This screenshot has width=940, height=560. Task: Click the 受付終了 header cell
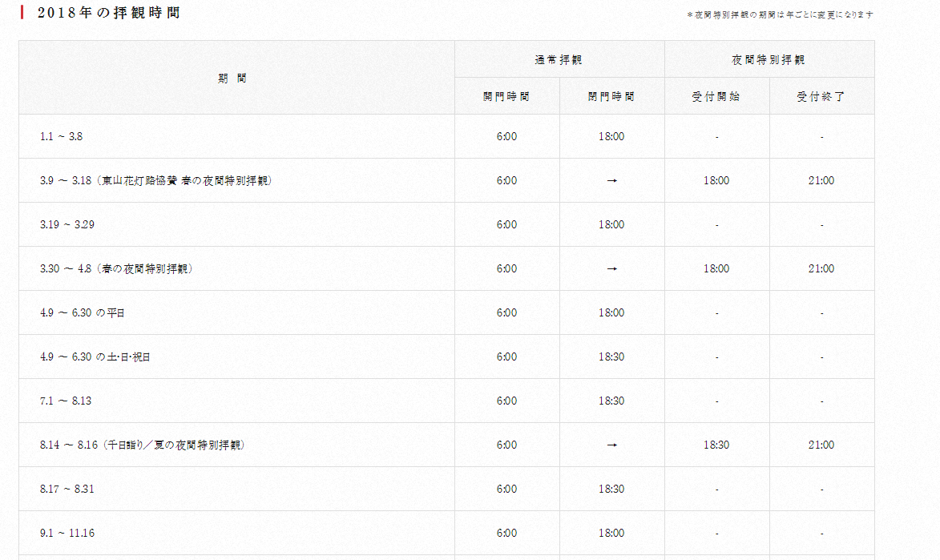[x=822, y=95]
